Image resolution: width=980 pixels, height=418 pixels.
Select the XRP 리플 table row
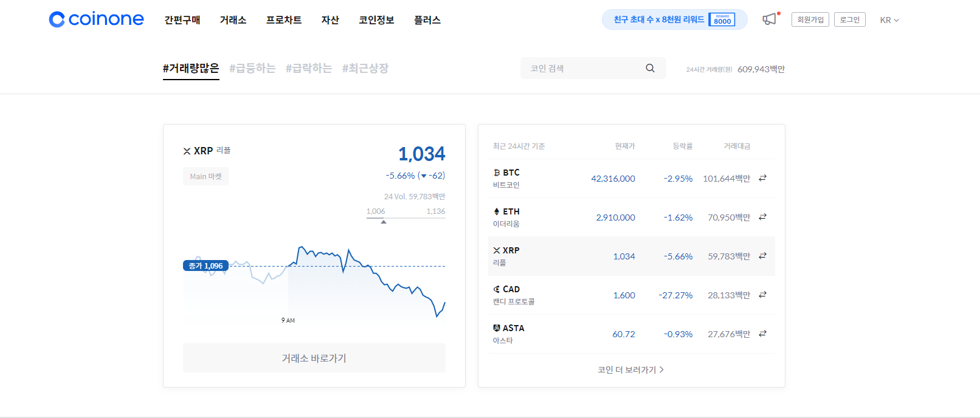pos(632,256)
